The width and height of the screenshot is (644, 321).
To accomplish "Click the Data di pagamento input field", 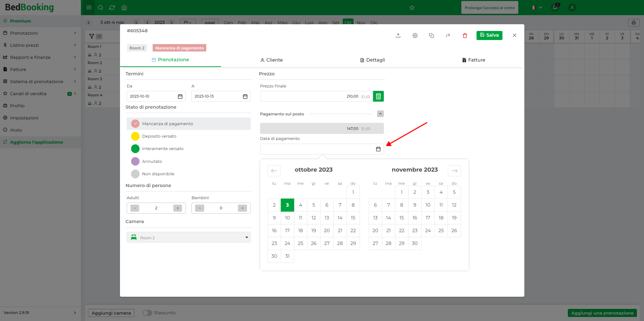I will point(322,149).
